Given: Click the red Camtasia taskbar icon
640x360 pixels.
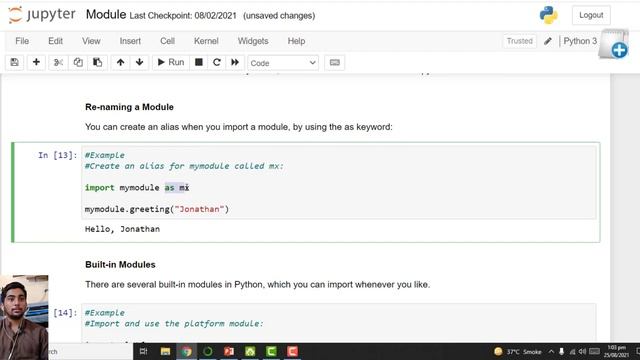Looking at the screenshot, I should click(x=292, y=351).
